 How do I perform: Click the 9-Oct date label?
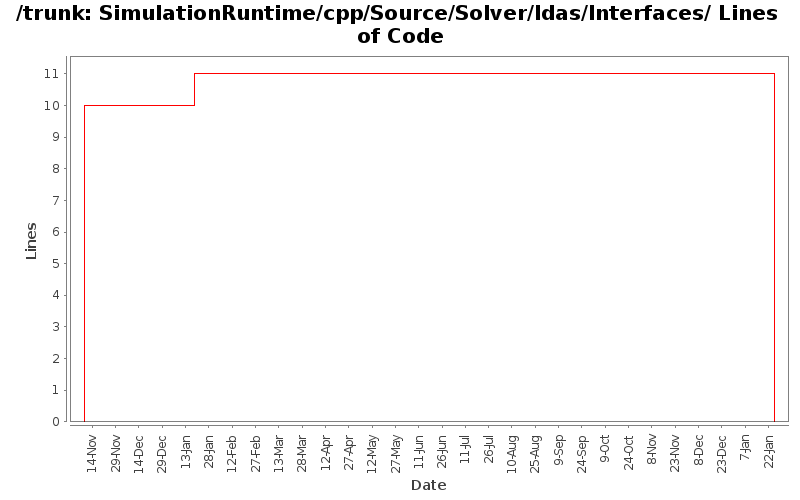tap(605, 448)
